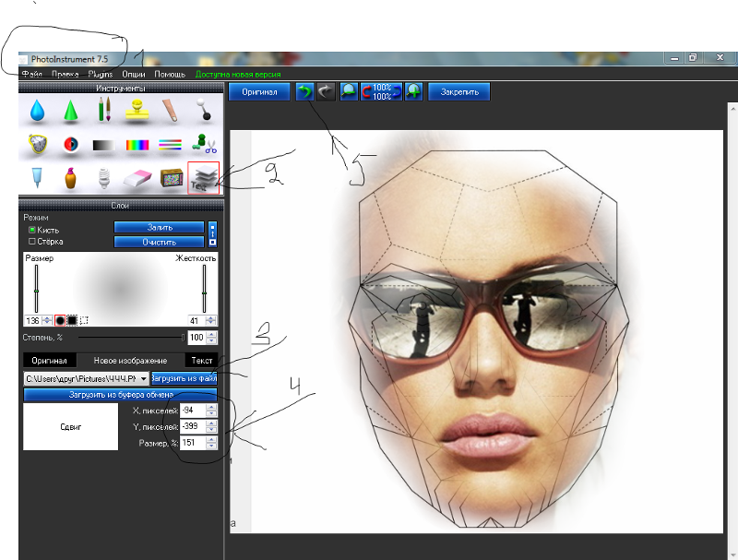Enable the Стёрка mode checkbox
This screenshot has height=560, width=738.
coord(32,242)
